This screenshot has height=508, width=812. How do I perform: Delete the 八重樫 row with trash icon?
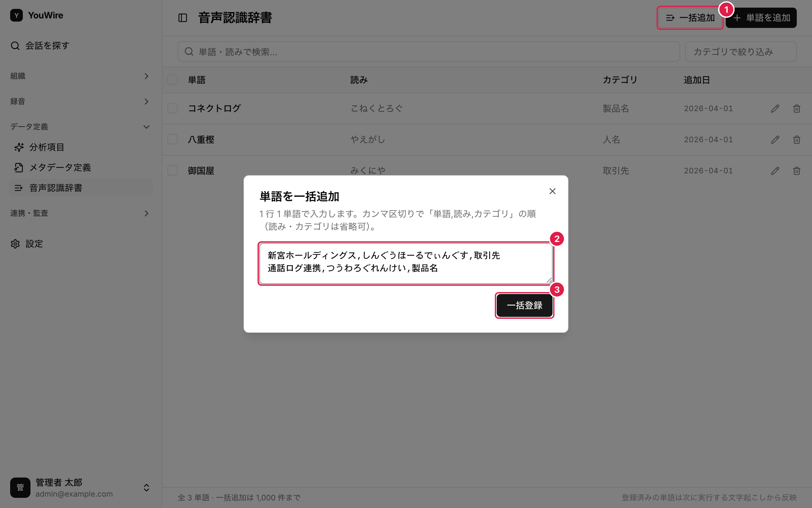(x=796, y=140)
